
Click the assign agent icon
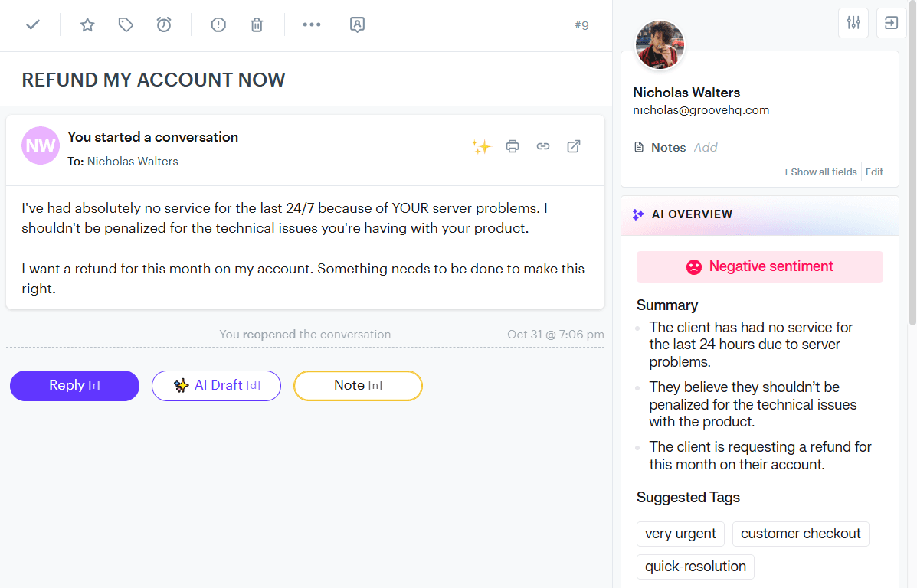(x=357, y=24)
